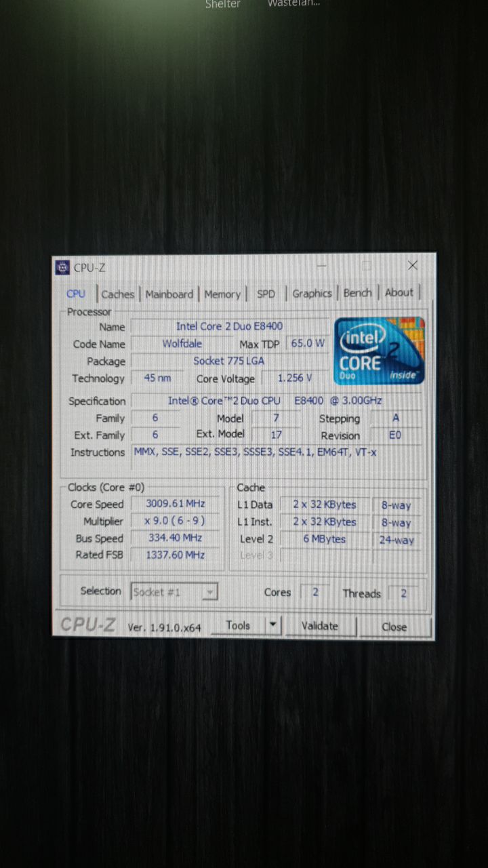Screen dimensions: 488x868
Task: Open the Memory tab
Action: tap(222, 294)
